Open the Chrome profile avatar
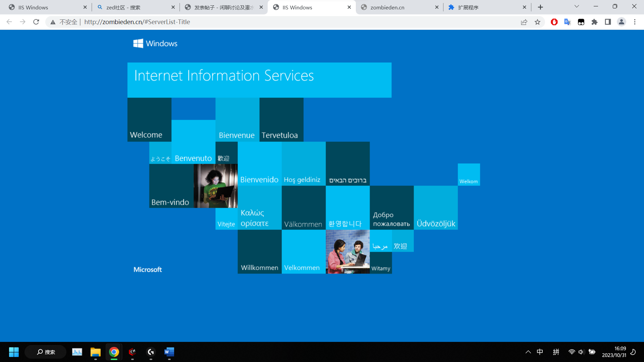The image size is (644, 362). point(622,22)
